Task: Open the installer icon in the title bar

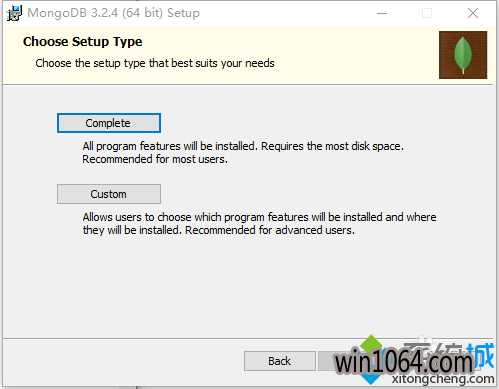Action: tap(14, 13)
